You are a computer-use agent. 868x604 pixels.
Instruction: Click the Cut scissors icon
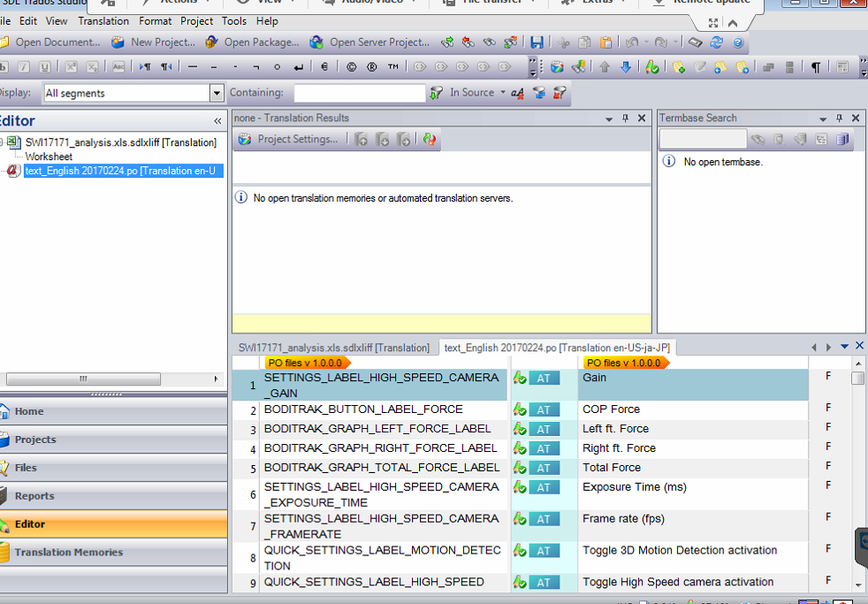point(564,42)
